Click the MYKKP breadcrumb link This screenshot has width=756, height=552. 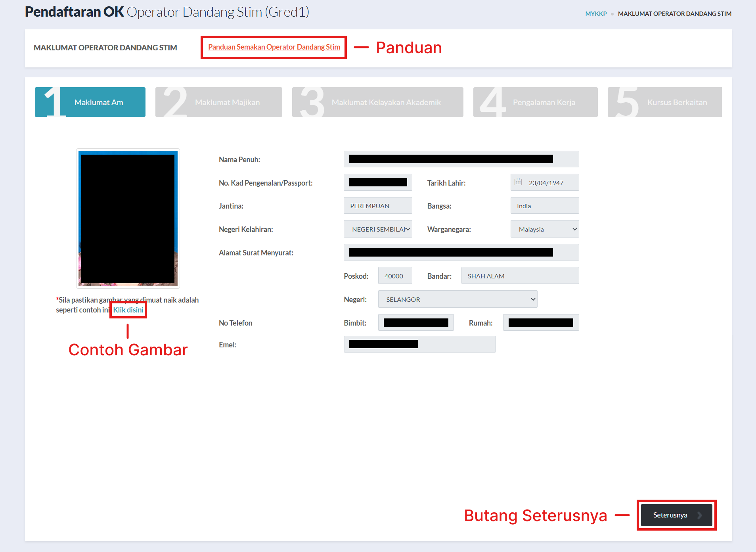click(596, 14)
